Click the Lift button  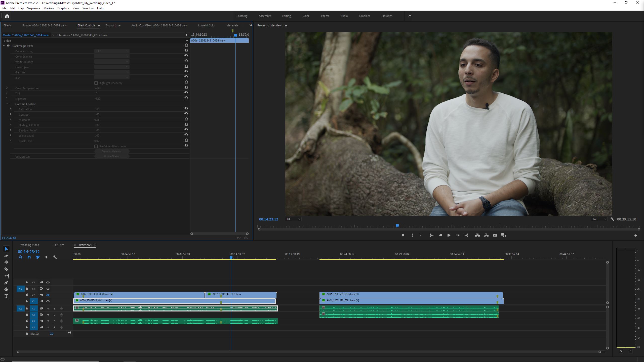pos(477,235)
